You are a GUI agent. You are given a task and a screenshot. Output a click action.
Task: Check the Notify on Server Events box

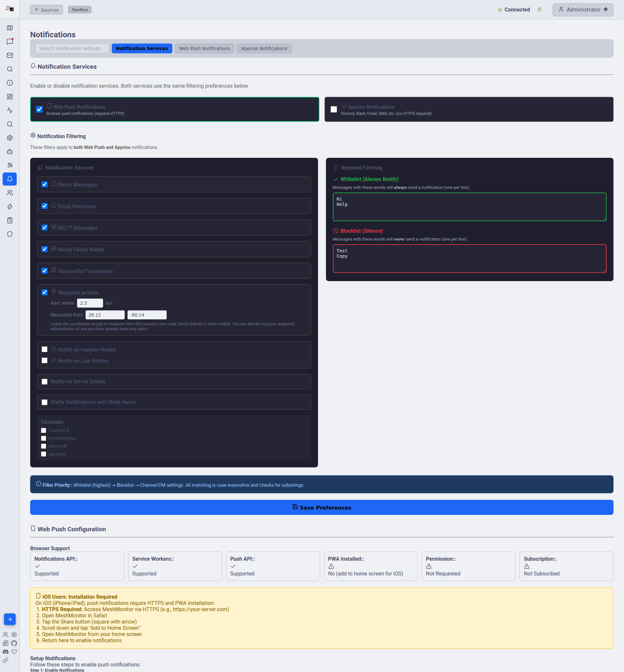pos(45,382)
